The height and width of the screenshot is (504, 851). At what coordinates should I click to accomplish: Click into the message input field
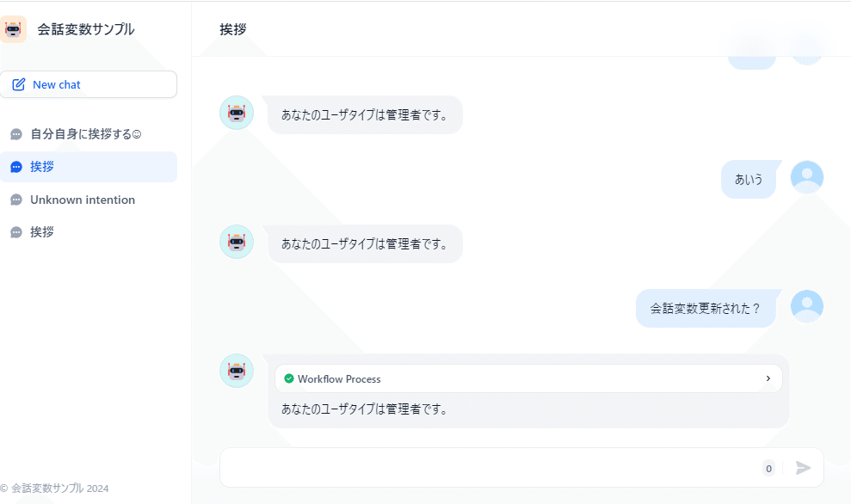[489, 468]
